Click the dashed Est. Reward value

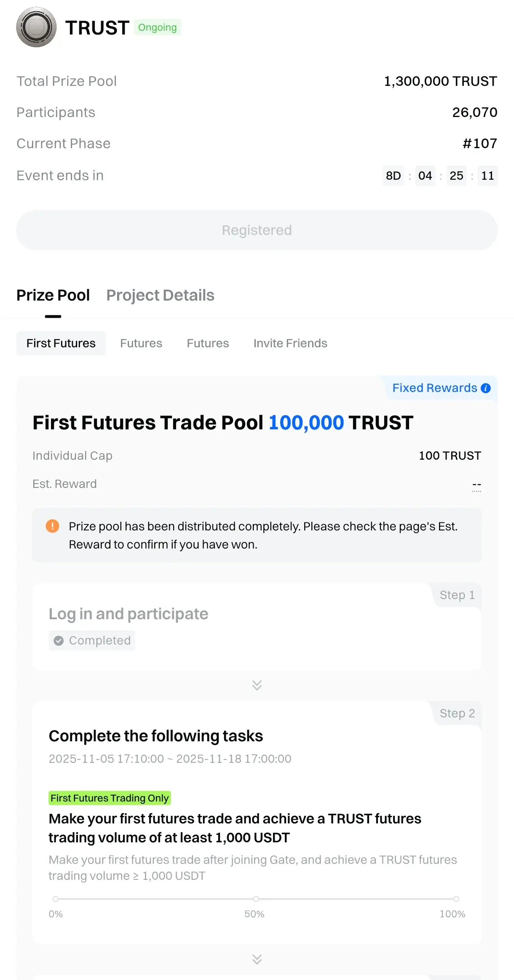pyautogui.click(x=477, y=485)
